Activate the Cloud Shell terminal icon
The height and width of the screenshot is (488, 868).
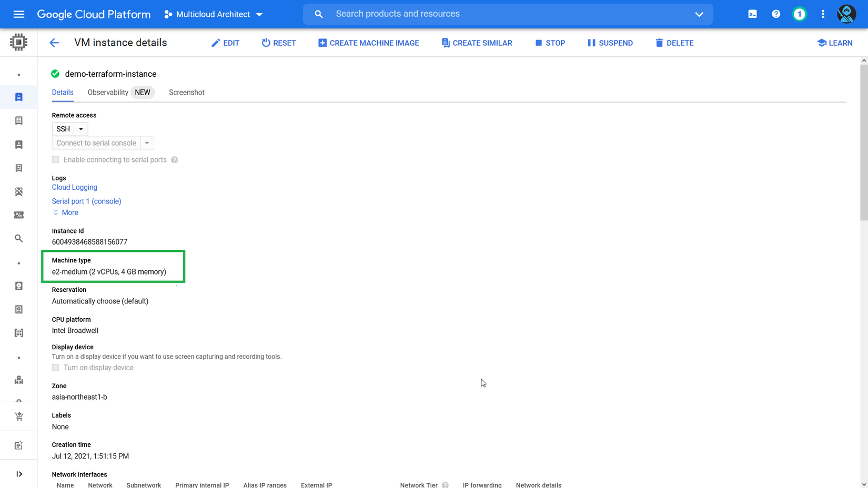(752, 14)
